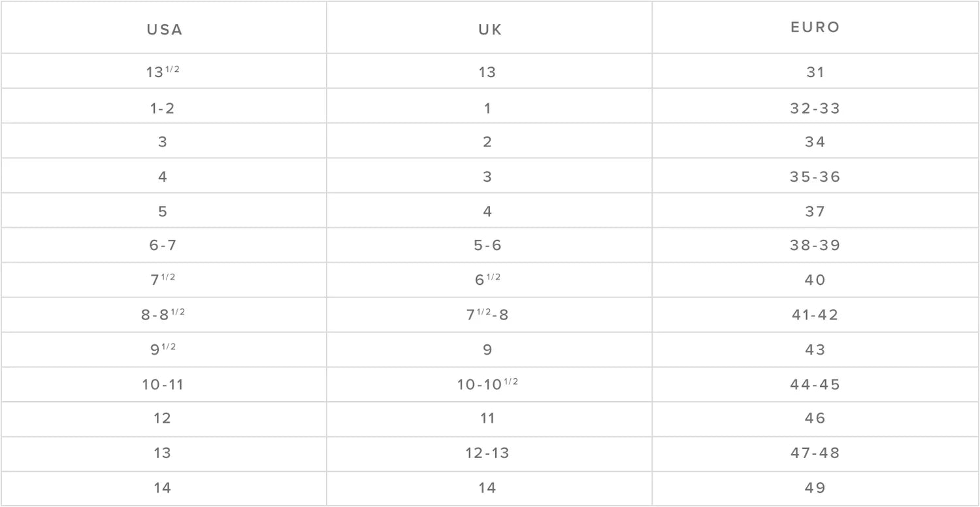Select UK size 5-6 cell

pos(488,246)
